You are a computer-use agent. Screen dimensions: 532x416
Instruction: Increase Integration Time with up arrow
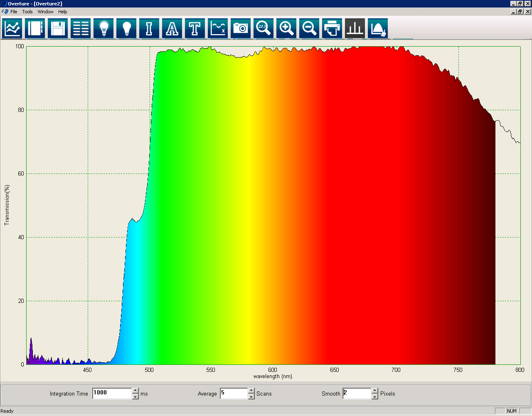pyautogui.click(x=135, y=391)
